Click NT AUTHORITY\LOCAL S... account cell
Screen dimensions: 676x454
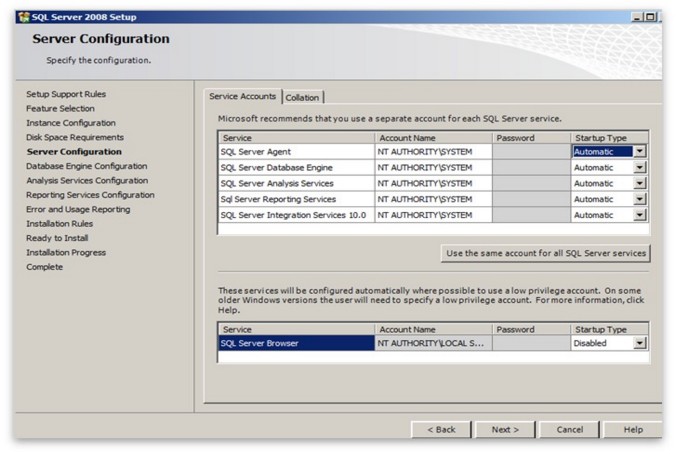click(x=433, y=343)
